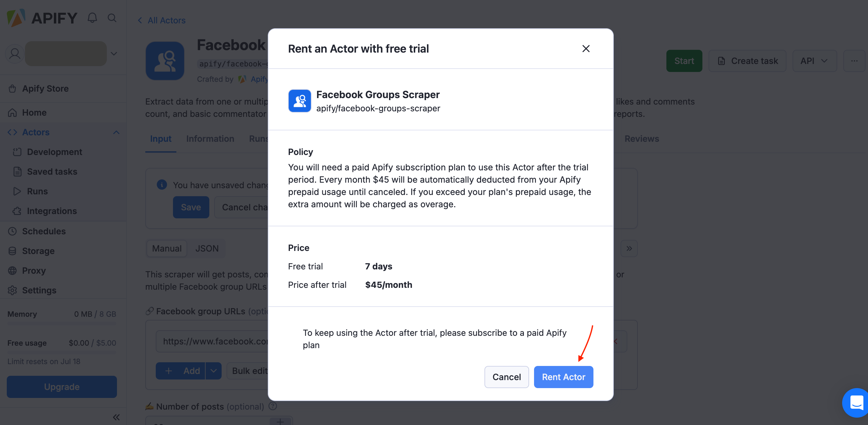Expand the account switcher dropdown
The height and width of the screenshot is (425, 868).
click(x=114, y=54)
